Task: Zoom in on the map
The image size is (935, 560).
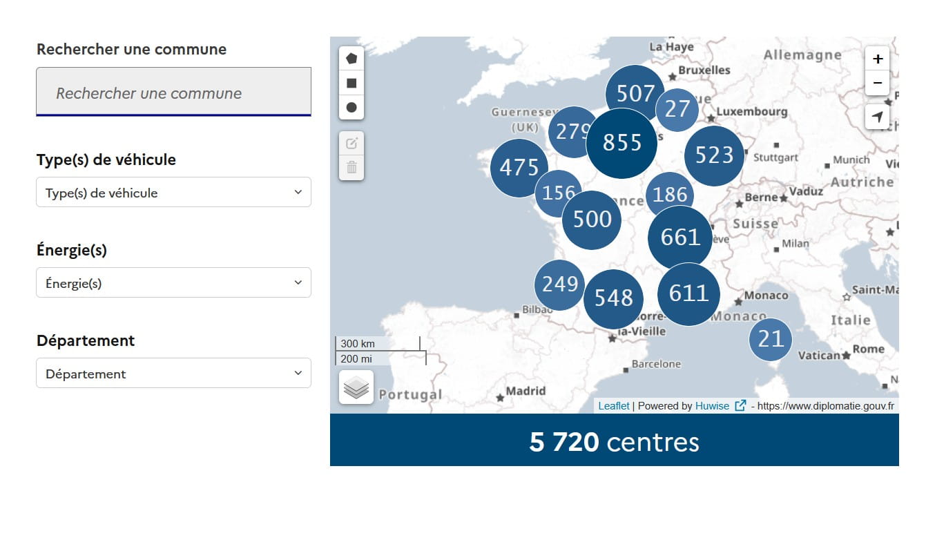Action: 877,59
